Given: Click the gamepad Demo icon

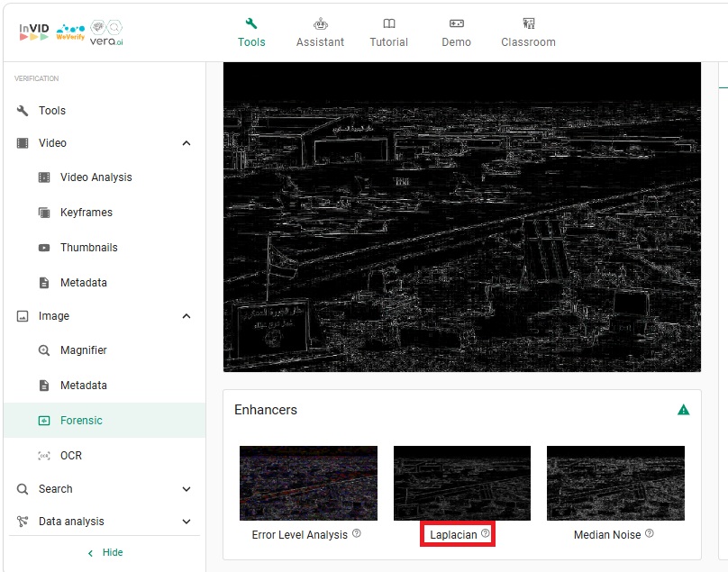Looking at the screenshot, I should tap(457, 23).
